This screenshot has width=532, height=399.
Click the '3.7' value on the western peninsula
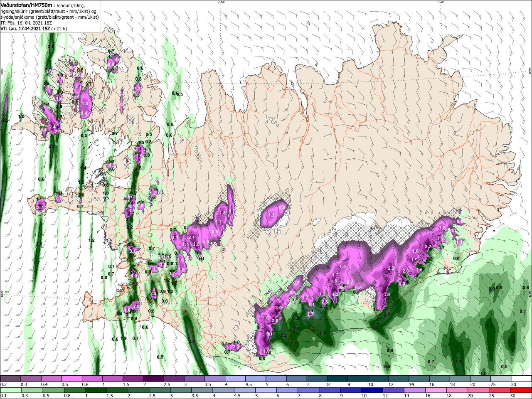tap(40, 207)
